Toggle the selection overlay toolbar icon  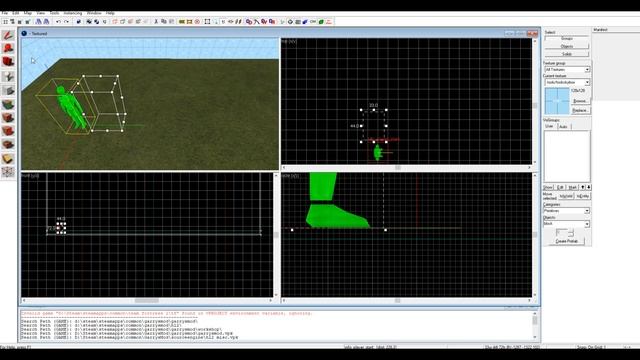coord(207,22)
